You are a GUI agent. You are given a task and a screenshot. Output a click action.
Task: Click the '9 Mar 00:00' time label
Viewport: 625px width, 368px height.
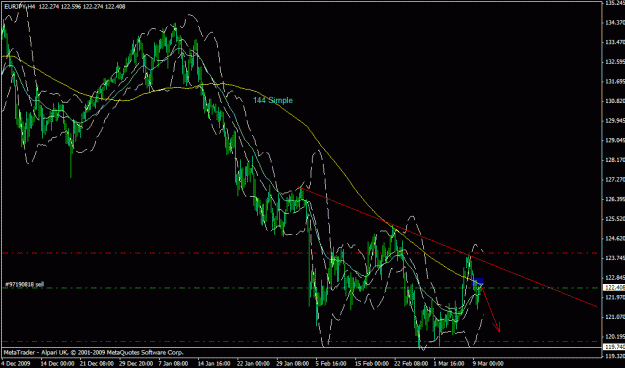pos(488,364)
